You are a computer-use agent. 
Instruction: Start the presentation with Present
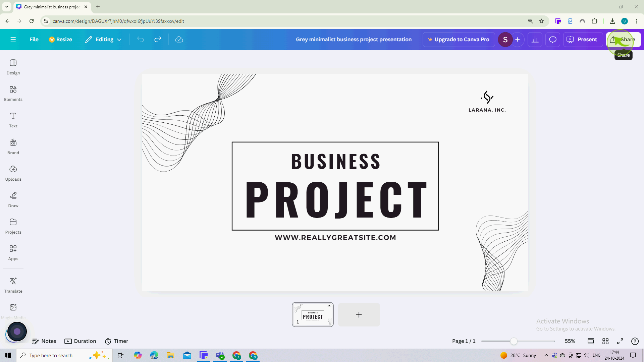coord(583,40)
